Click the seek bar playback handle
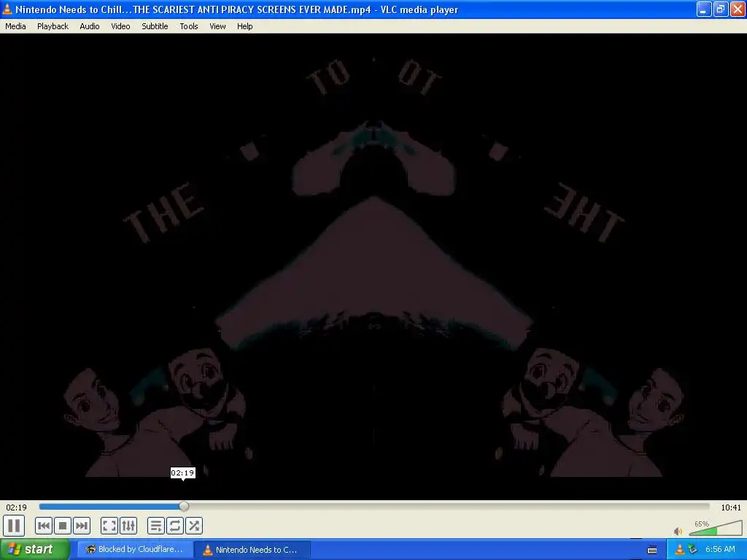 pyautogui.click(x=184, y=507)
